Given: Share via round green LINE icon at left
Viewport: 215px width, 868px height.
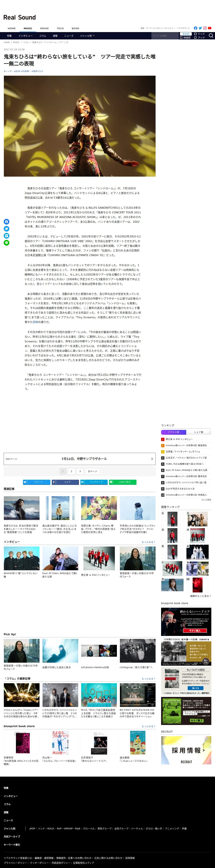Looking at the screenshot, I should click(6, 243).
